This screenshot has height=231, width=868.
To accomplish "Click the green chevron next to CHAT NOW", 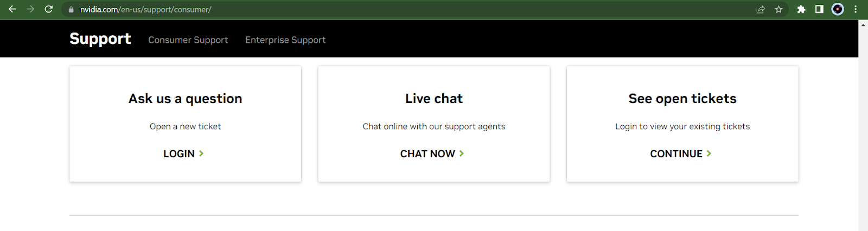I will (x=462, y=153).
